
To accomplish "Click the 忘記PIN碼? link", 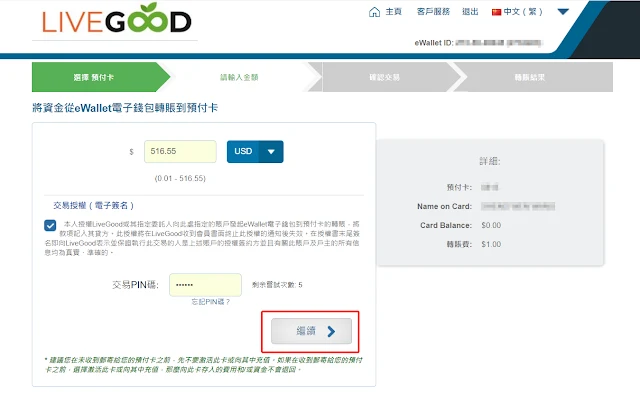I will pos(211,302).
